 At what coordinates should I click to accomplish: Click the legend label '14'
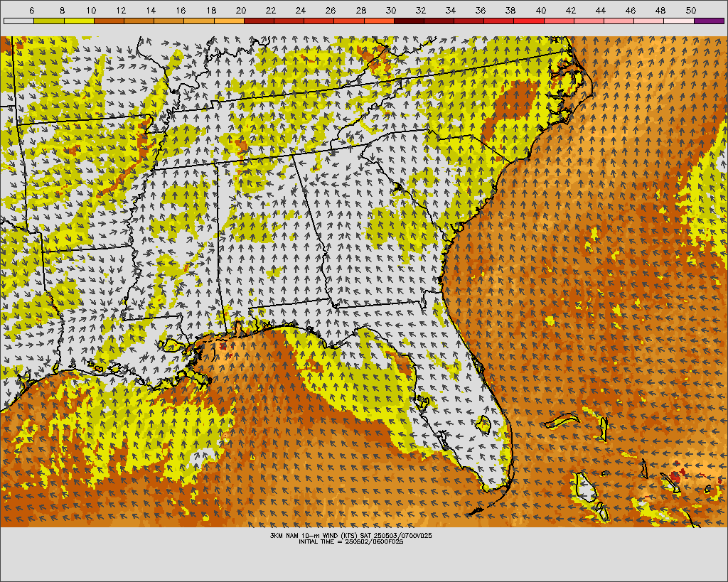pyautogui.click(x=151, y=10)
